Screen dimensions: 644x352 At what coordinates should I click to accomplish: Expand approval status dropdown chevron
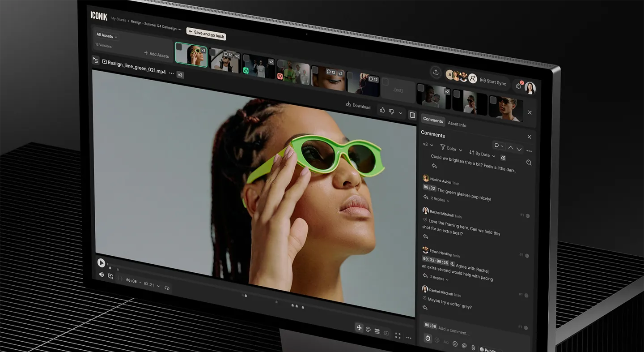(x=400, y=113)
